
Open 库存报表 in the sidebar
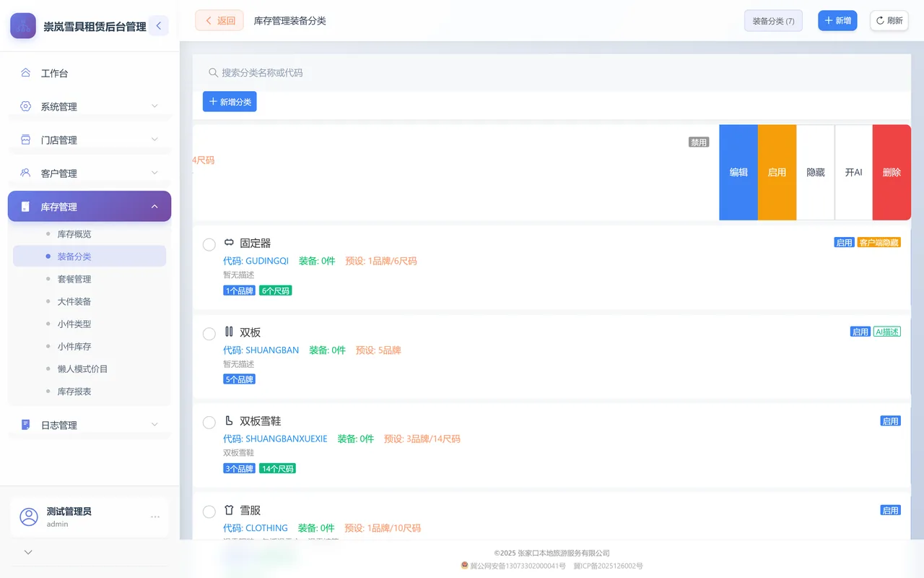click(90, 391)
